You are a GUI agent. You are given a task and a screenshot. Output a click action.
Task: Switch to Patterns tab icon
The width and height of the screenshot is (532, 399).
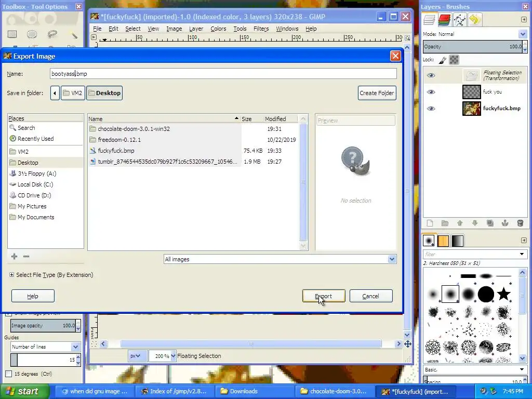pyautogui.click(x=443, y=241)
